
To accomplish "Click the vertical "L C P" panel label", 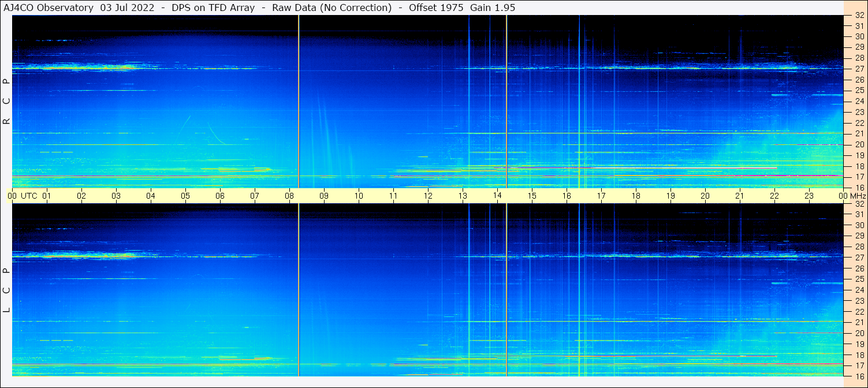I will point(7,290).
